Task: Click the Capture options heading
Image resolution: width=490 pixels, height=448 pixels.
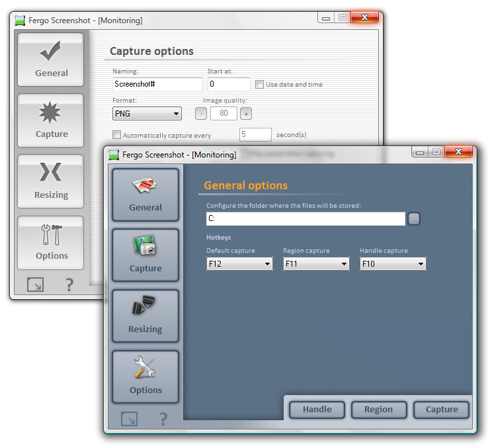Action: (x=151, y=51)
